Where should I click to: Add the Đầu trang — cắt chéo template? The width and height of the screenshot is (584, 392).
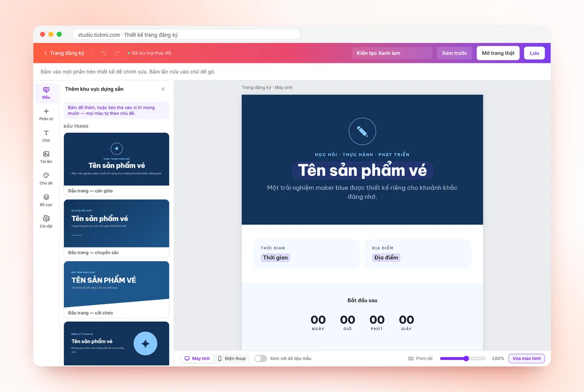tap(116, 289)
